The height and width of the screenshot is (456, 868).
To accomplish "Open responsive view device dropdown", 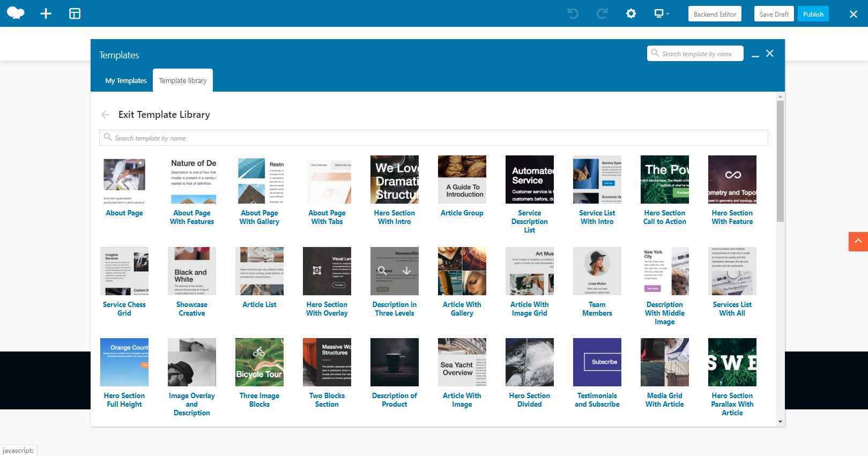I will (x=662, y=13).
